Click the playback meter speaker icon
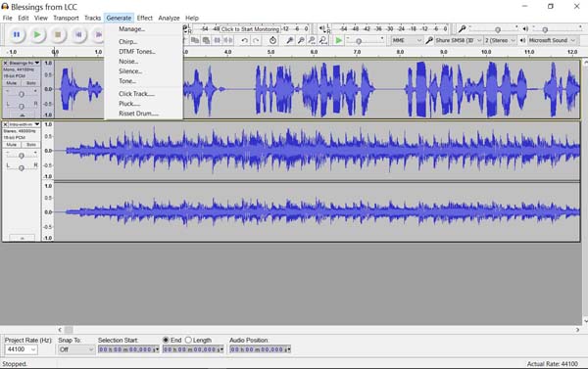This screenshot has width=588, height=369. [321, 28]
